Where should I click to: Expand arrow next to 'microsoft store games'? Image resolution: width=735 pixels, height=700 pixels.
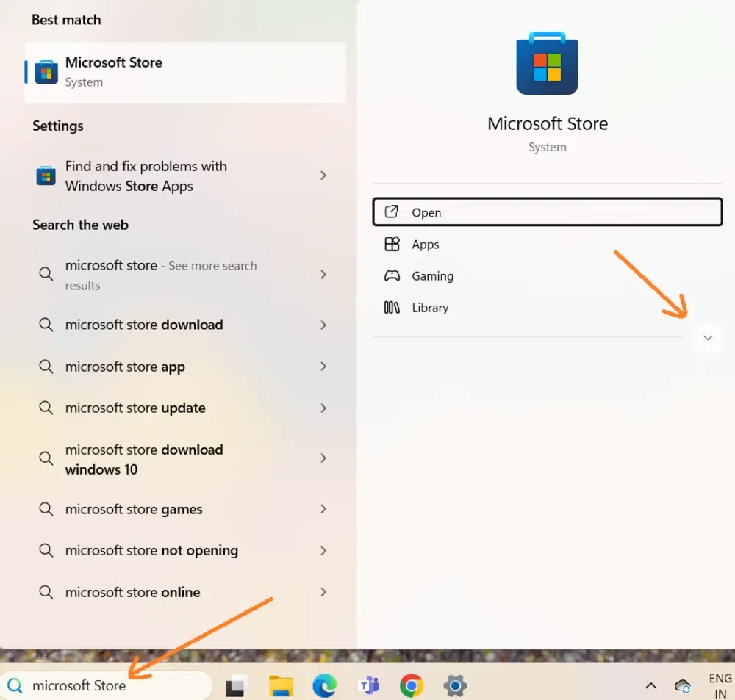coord(323,509)
